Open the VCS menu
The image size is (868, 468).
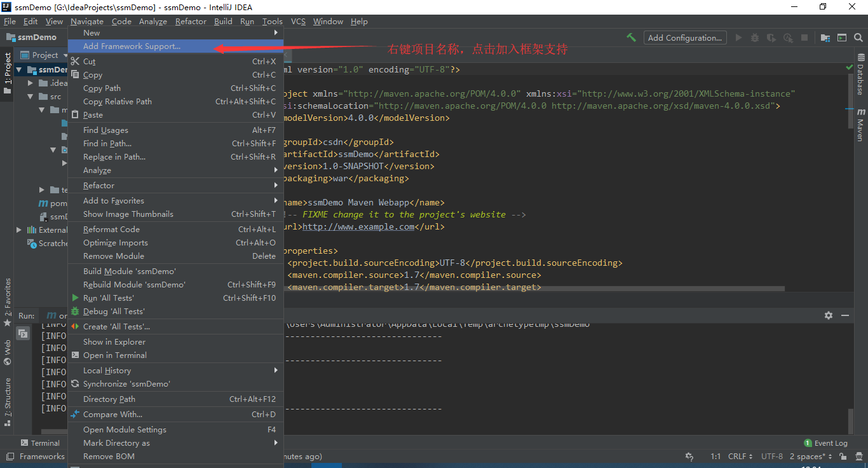[x=298, y=21]
